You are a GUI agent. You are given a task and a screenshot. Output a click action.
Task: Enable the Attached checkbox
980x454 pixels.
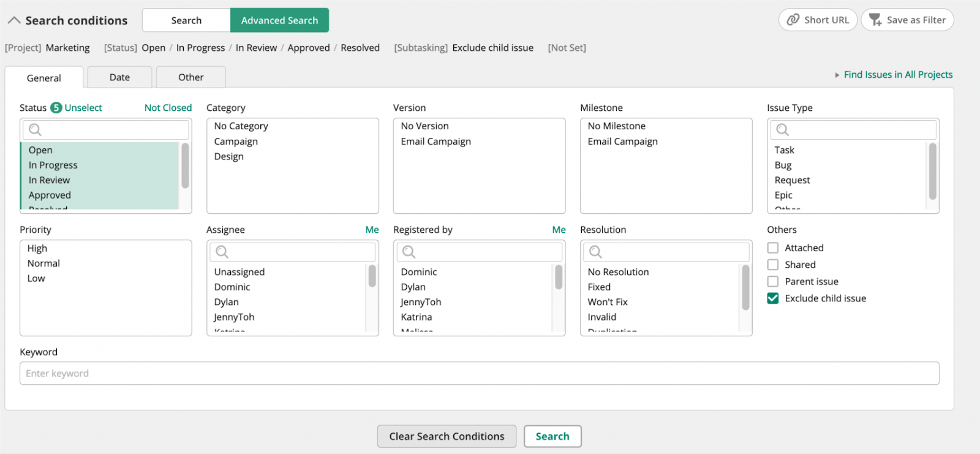[773, 248]
